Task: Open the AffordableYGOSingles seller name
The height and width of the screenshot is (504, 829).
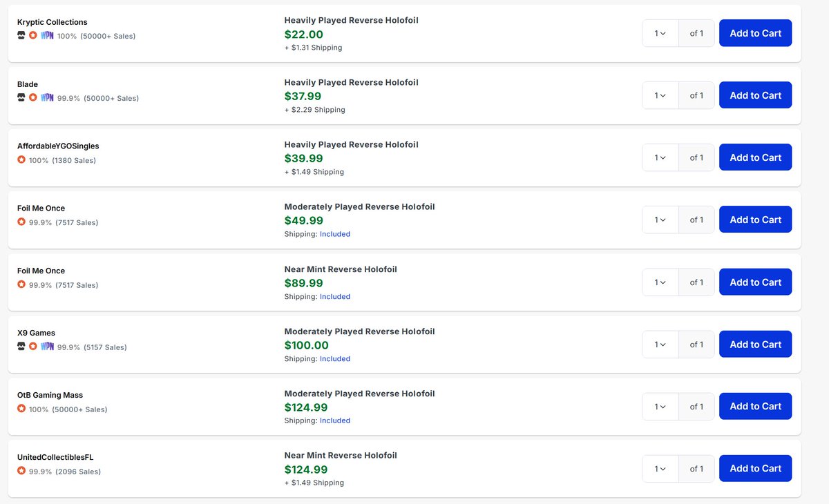Action: [x=58, y=146]
